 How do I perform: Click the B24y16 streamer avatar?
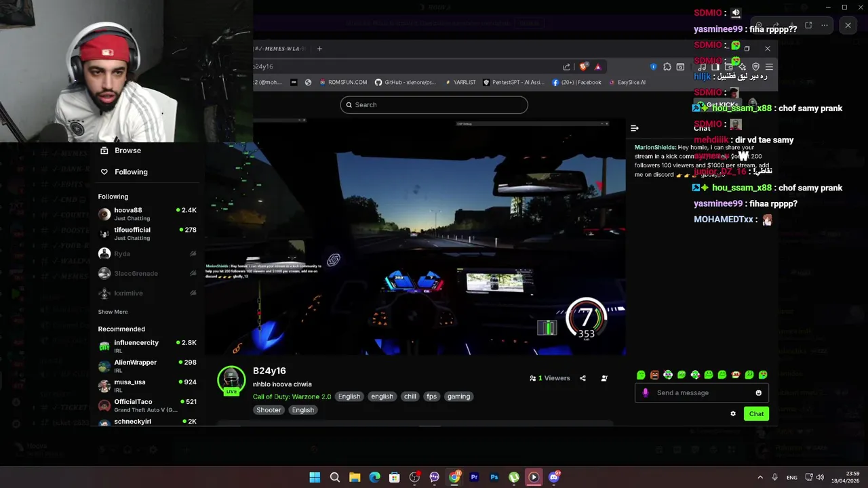coord(231,380)
